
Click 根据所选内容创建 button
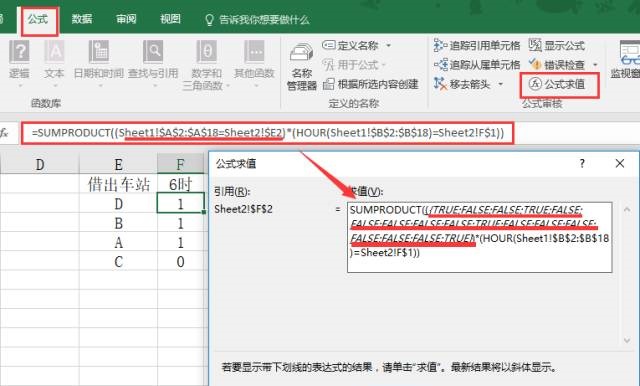(371, 84)
